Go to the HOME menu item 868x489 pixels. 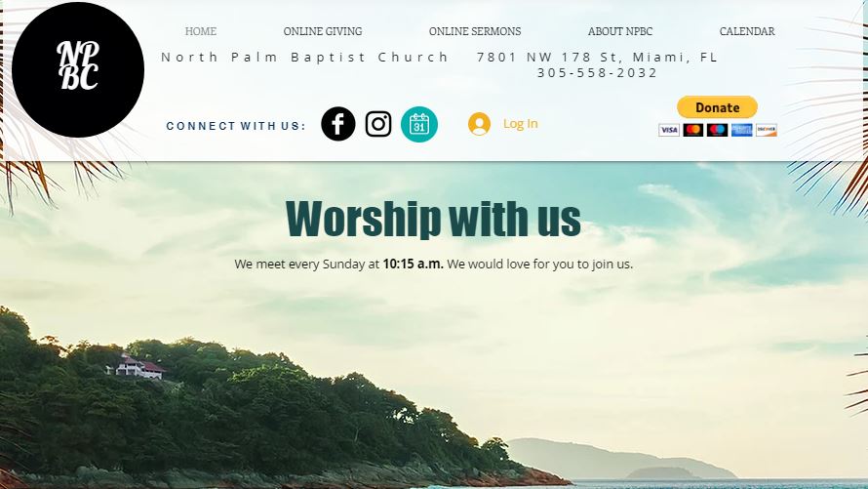click(x=200, y=31)
